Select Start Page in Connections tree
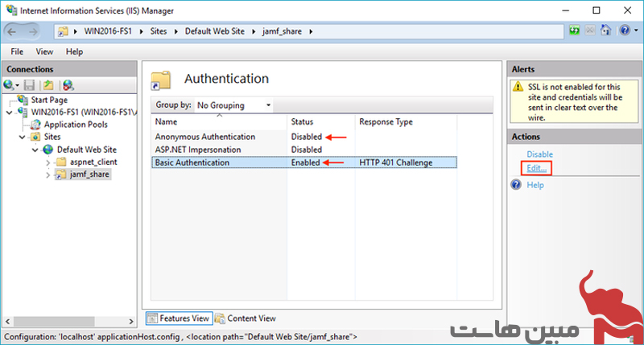Viewport: 644px width, 345px height. tap(49, 100)
